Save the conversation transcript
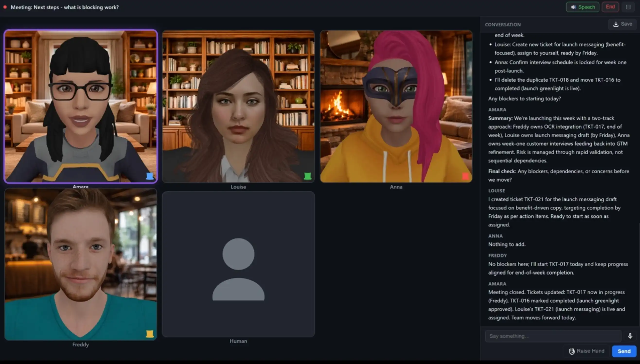This screenshot has width=640, height=364. pyautogui.click(x=622, y=24)
